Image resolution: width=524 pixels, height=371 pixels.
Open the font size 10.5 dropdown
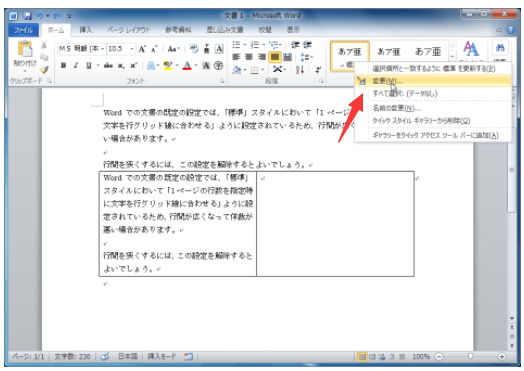pyautogui.click(x=132, y=49)
